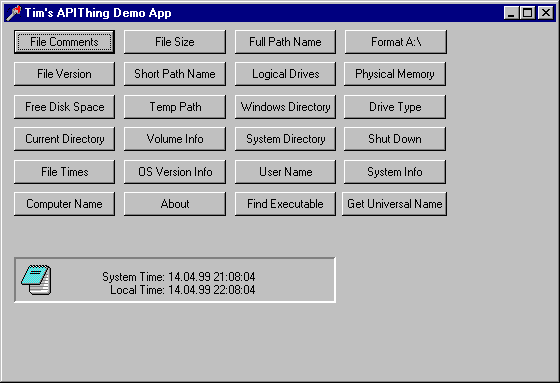Image resolution: width=560 pixels, height=383 pixels.
Task: Check the File Version
Action: point(64,74)
